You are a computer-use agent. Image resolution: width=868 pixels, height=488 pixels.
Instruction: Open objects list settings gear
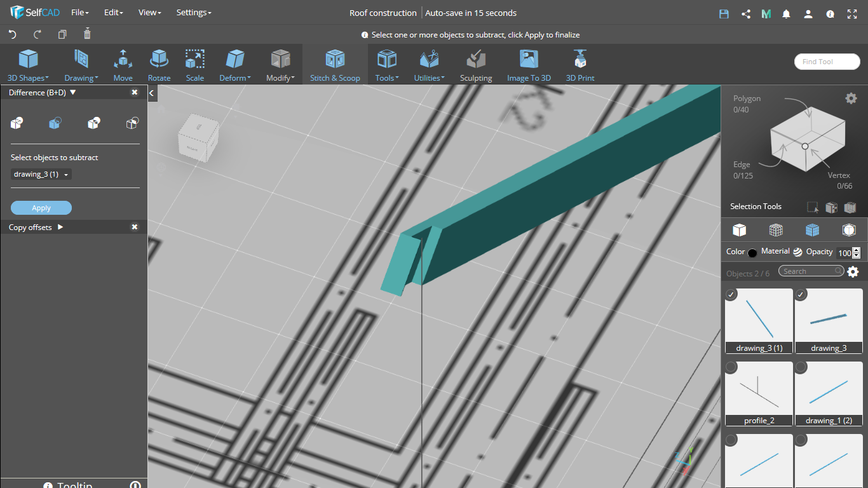click(x=853, y=272)
